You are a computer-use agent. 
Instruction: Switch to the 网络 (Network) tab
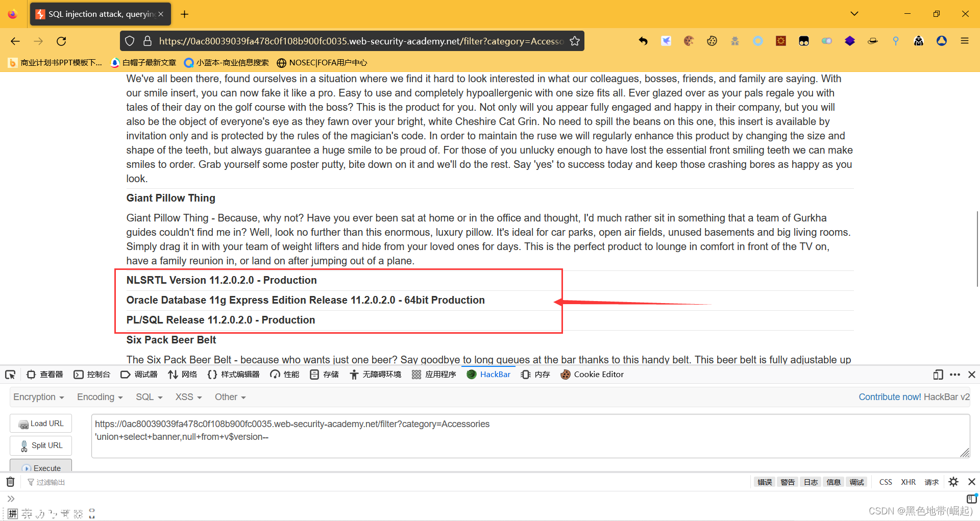pyautogui.click(x=182, y=375)
